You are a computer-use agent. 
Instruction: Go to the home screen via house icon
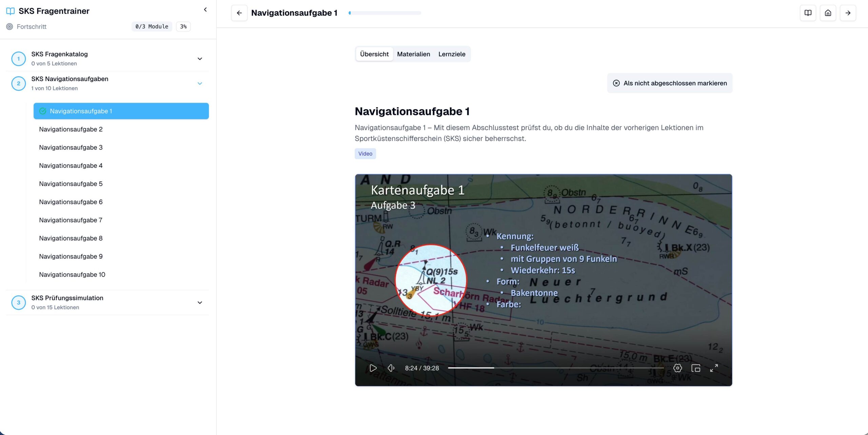tap(828, 13)
